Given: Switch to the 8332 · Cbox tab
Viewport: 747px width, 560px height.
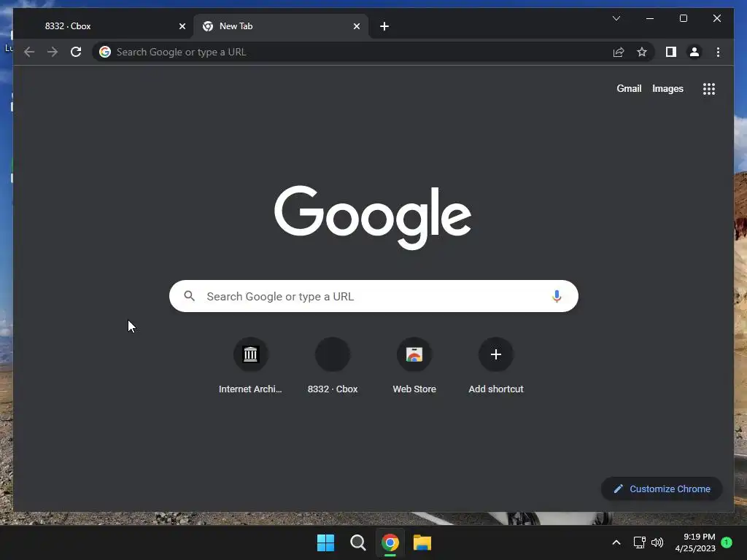Looking at the screenshot, I should click(x=104, y=26).
